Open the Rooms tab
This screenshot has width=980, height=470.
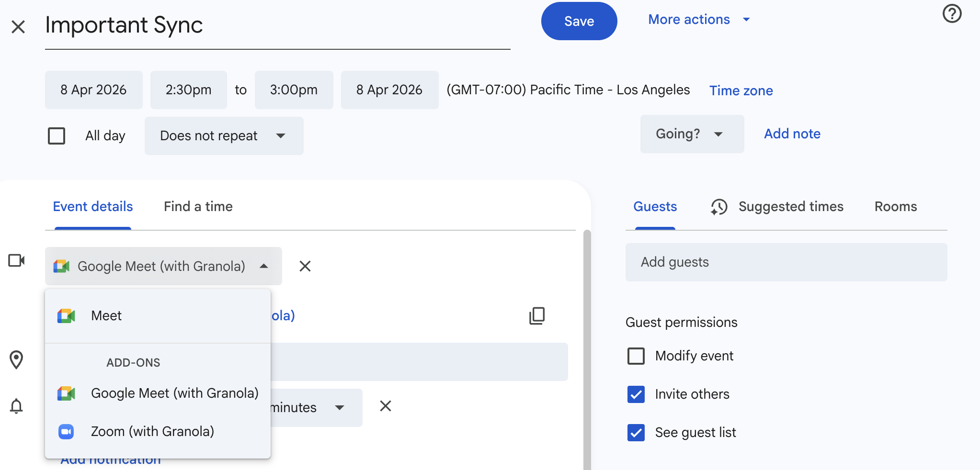click(896, 207)
